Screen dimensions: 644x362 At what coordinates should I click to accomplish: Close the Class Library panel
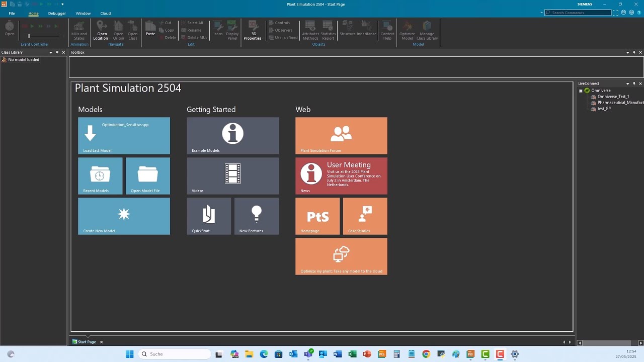click(63, 52)
